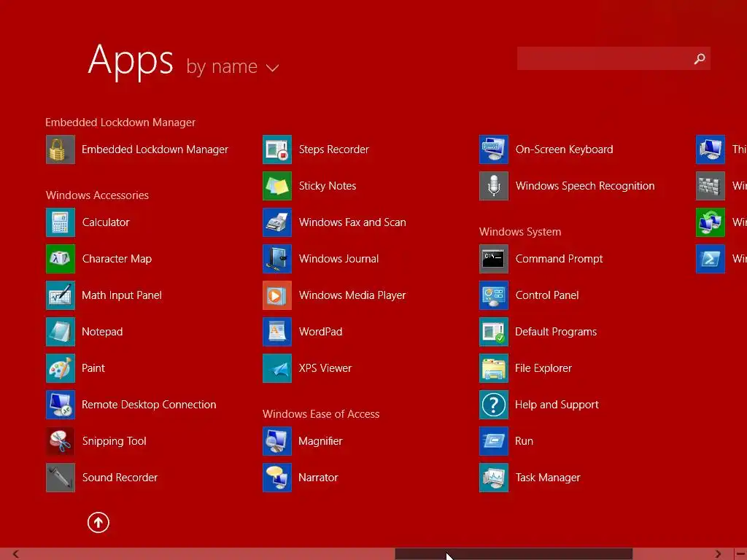Screen dimensions: 747x560
Task: Launch the Calculator app icon
Action: (61, 222)
